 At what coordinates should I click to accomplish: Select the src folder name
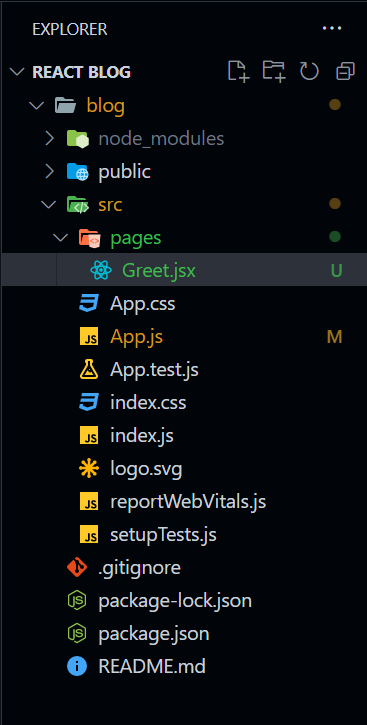(x=110, y=205)
